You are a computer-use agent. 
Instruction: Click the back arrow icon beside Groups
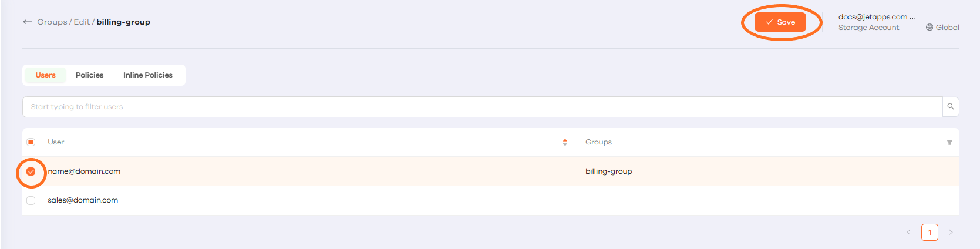click(27, 22)
